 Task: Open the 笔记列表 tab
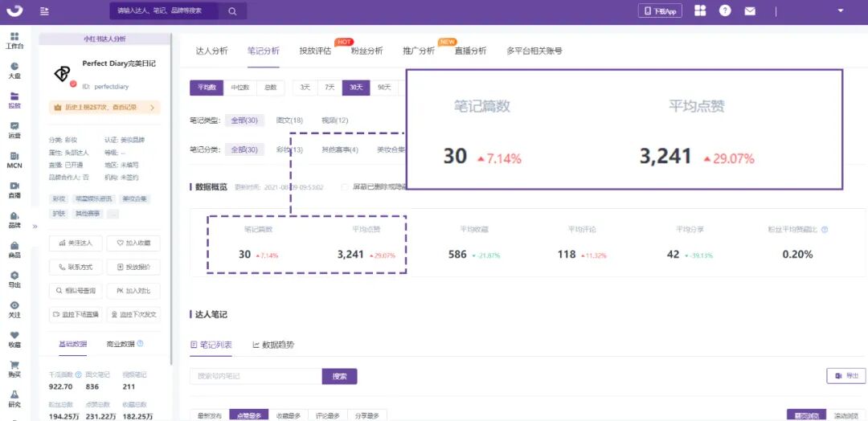211,345
